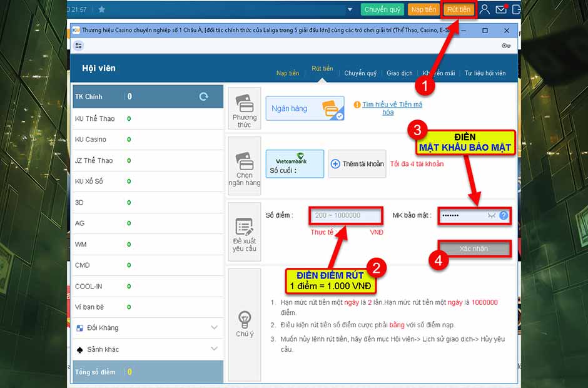
Task: Open the top bar dropdown arrow
Action: click(350, 10)
